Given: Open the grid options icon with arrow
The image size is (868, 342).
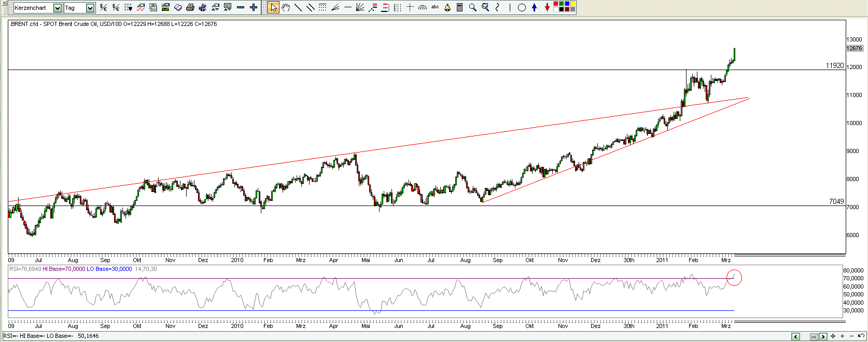Looking at the screenshot, I should click(128, 7).
